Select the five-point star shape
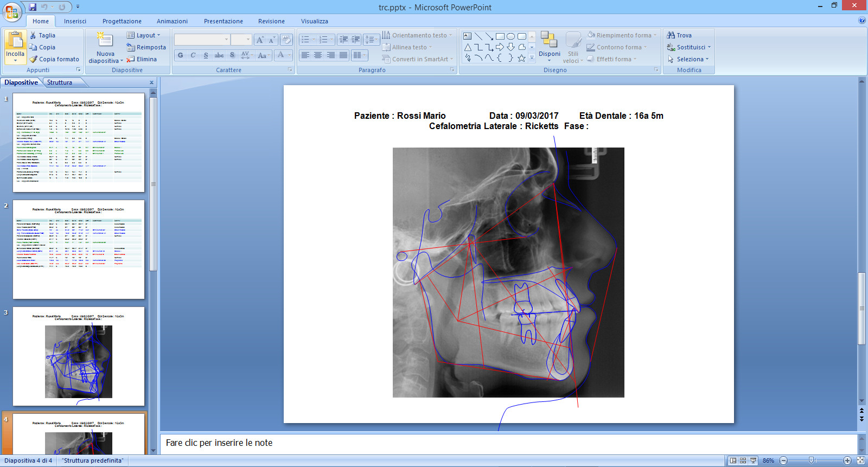 522,58
